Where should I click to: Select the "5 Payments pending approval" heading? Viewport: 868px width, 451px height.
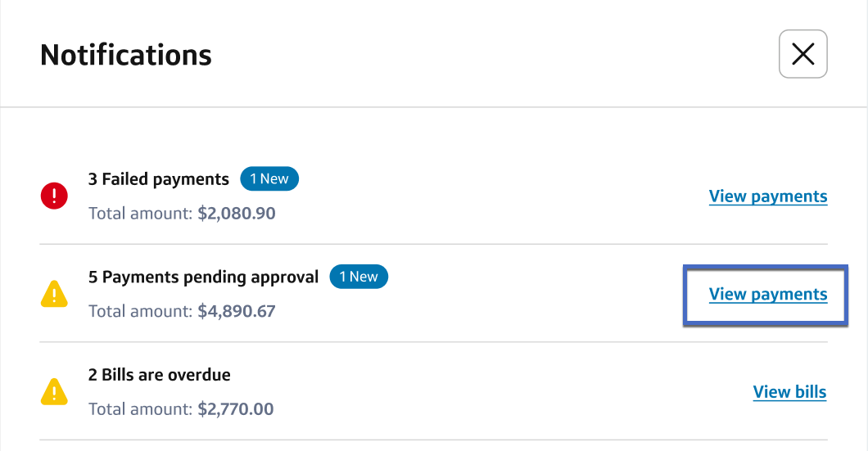(203, 277)
